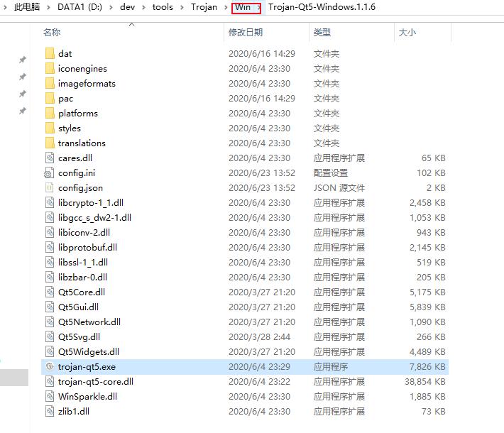Viewport: 504px width, 433px height.
Task: Click the libprotobuf.dll file icon
Action: [50, 247]
